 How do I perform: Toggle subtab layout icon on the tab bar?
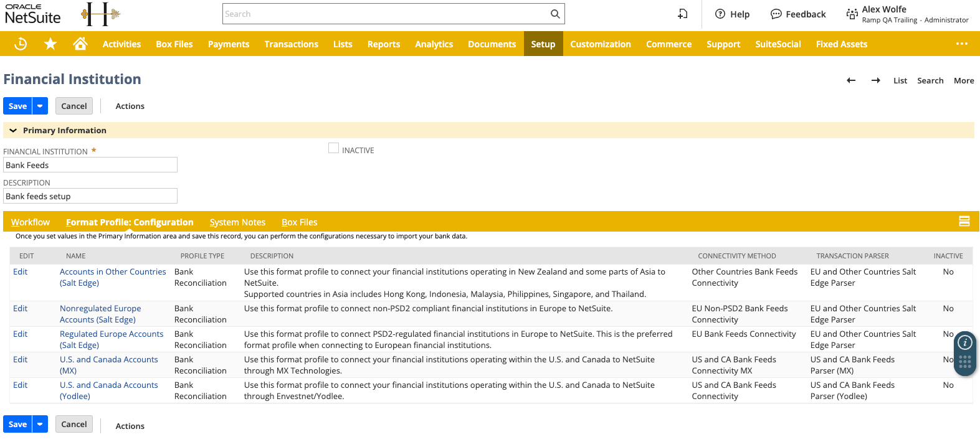click(x=964, y=221)
